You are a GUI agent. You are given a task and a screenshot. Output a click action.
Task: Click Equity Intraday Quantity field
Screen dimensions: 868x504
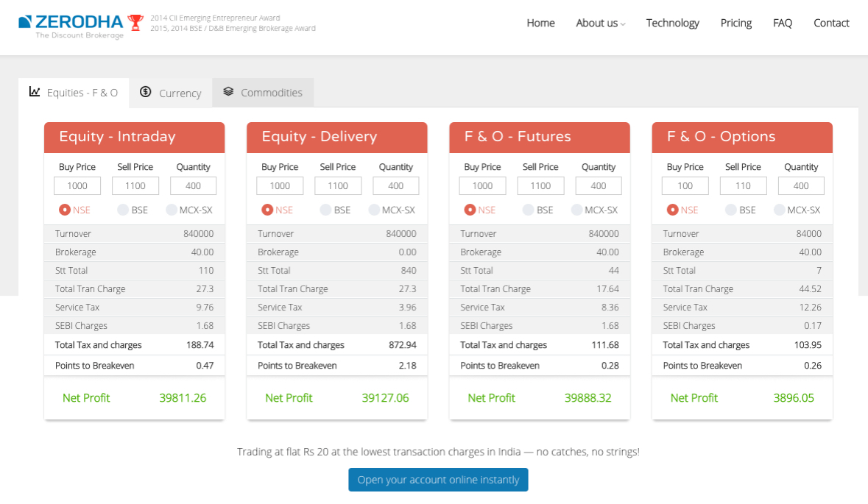click(193, 186)
